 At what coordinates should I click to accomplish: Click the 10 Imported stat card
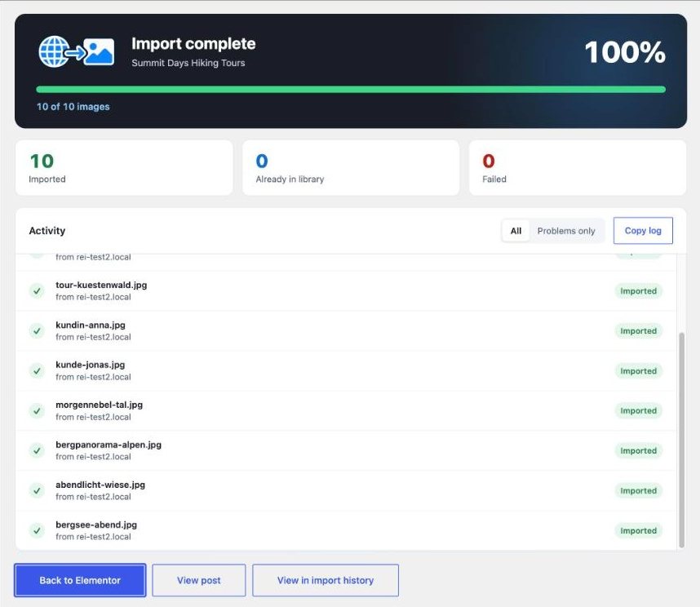[124, 168]
